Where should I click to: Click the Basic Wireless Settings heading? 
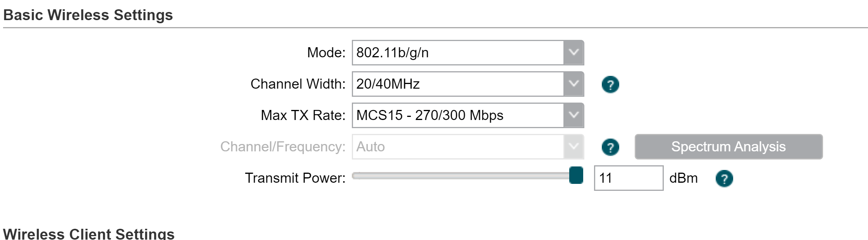coord(88,15)
